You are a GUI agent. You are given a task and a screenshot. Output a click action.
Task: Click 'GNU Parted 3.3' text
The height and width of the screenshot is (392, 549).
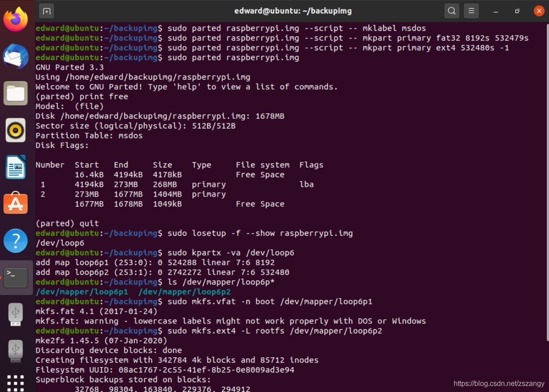click(69, 67)
